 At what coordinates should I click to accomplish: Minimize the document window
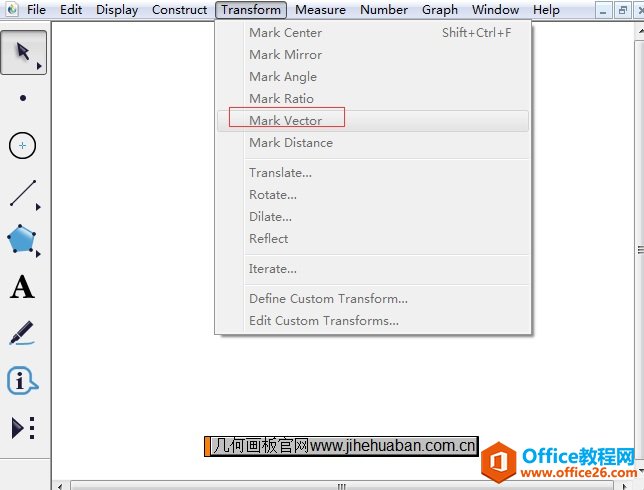(603, 10)
